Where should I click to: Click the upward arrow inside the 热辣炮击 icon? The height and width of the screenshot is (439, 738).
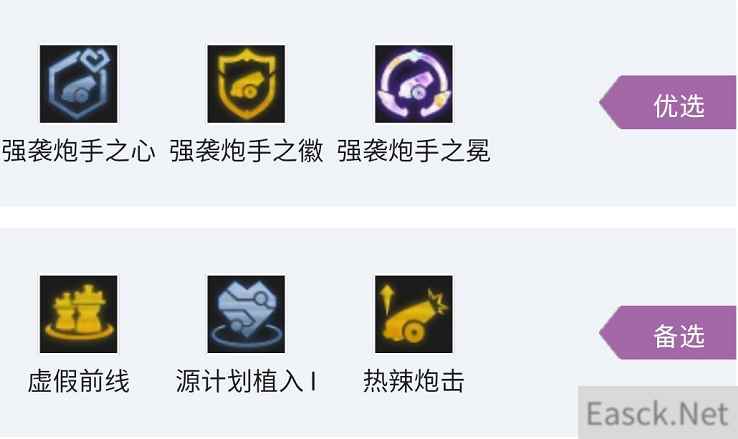(387, 298)
